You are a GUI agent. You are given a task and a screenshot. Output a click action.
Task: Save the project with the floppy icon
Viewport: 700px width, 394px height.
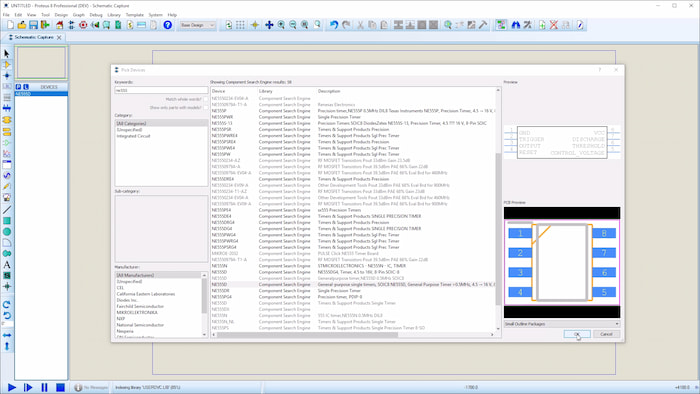[x=33, y=25]
